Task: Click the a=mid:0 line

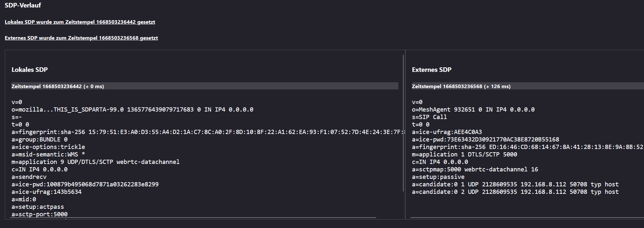Action: pyautogui.click(x=24, y=199)
